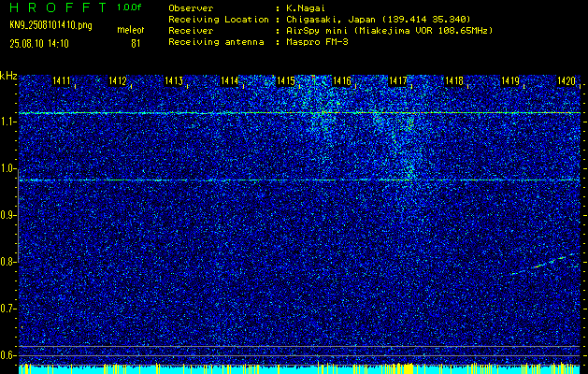The height and width of the screenshot is (374, 588).
Task: Click the 1414 time marker
Action: pos(230,80)
